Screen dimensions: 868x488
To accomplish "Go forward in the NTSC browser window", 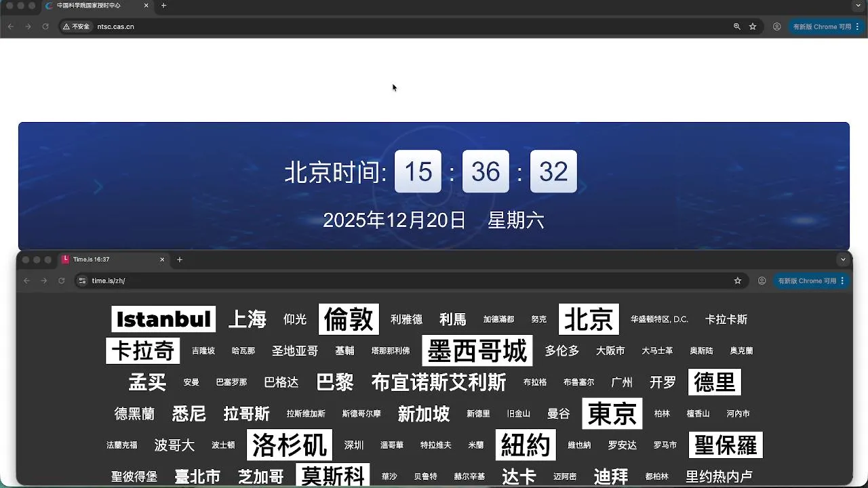I will coord(28,26).
